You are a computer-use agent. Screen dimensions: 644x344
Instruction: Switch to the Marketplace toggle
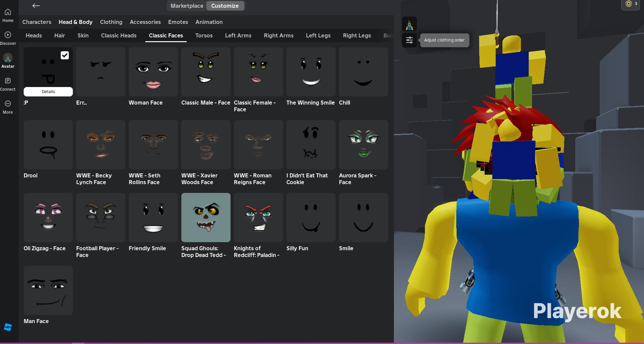tap(187, 6)
